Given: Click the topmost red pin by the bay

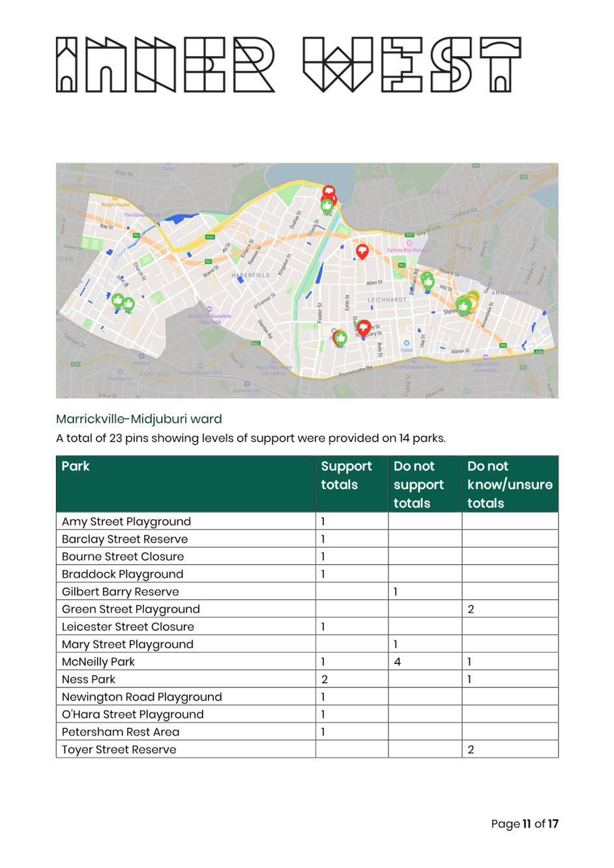Looking at the screenshot, I should 329,192.
